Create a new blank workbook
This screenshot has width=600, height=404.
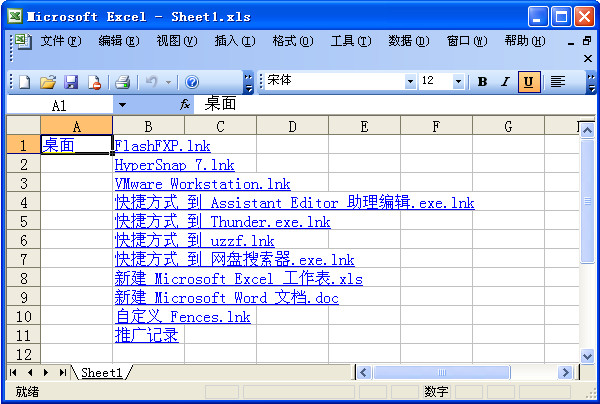tap(25, 82)
